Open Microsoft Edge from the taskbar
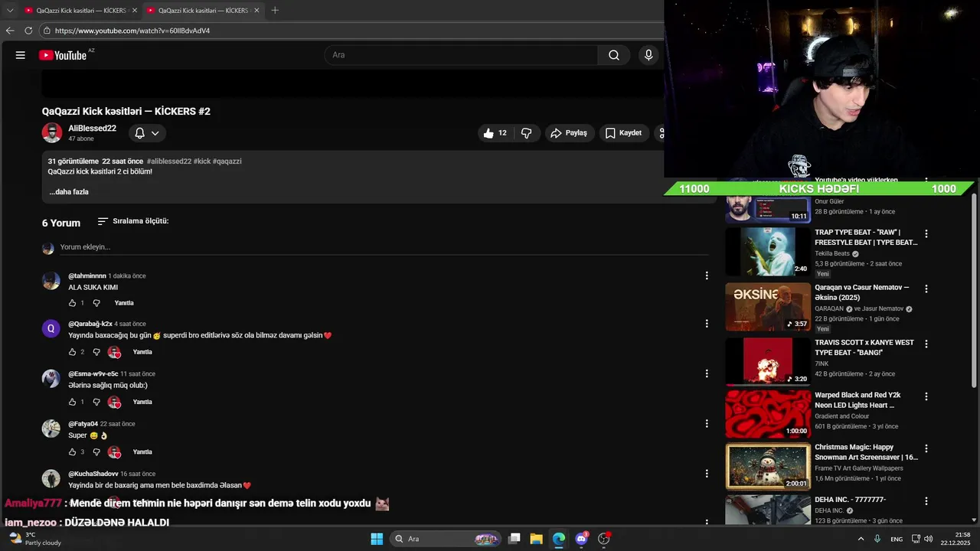 point(559,539)
